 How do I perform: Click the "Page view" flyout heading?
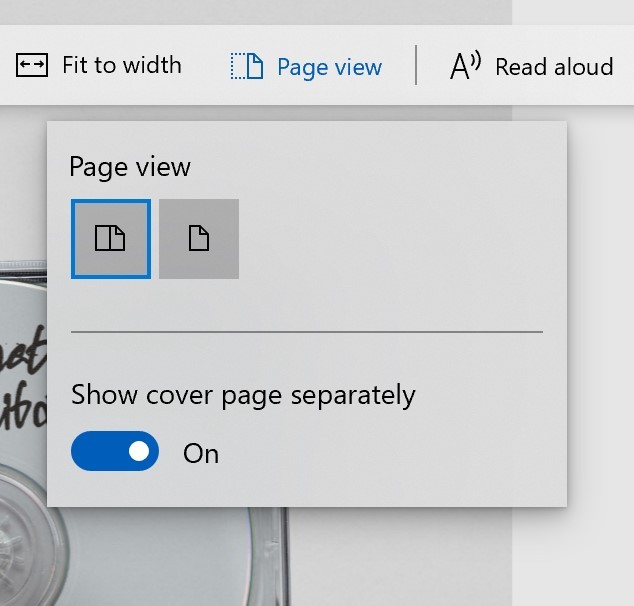pos(130,167)
